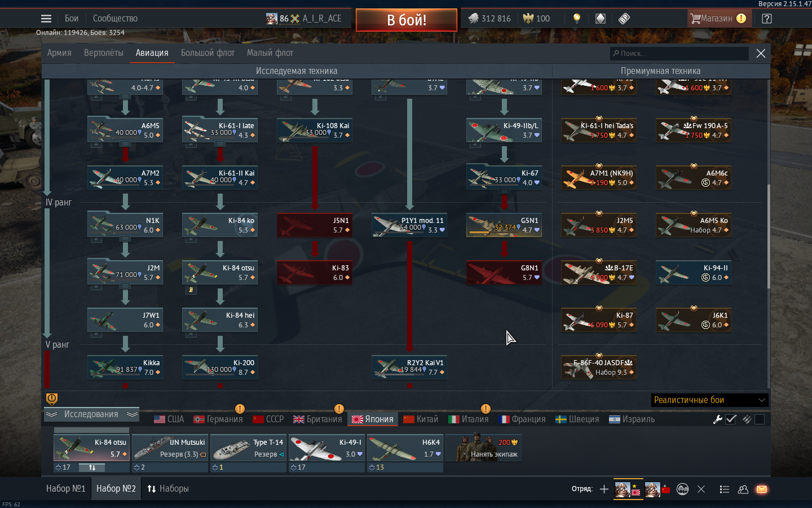Select the Kikka jet aircraft
Viewport: 812px width, 508px height.
tap(125, 367)
